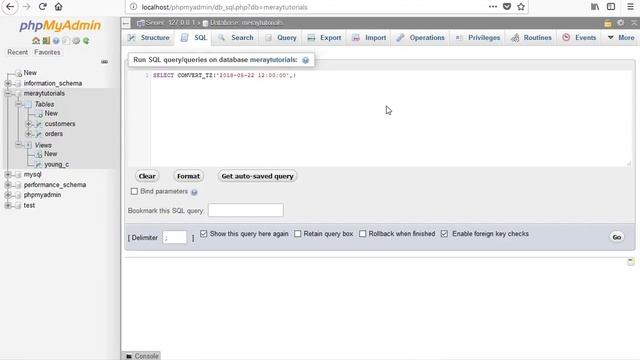640x360 pixels.
Task: Click the small yellow icon below Go
Action: [x=631, y=261]
